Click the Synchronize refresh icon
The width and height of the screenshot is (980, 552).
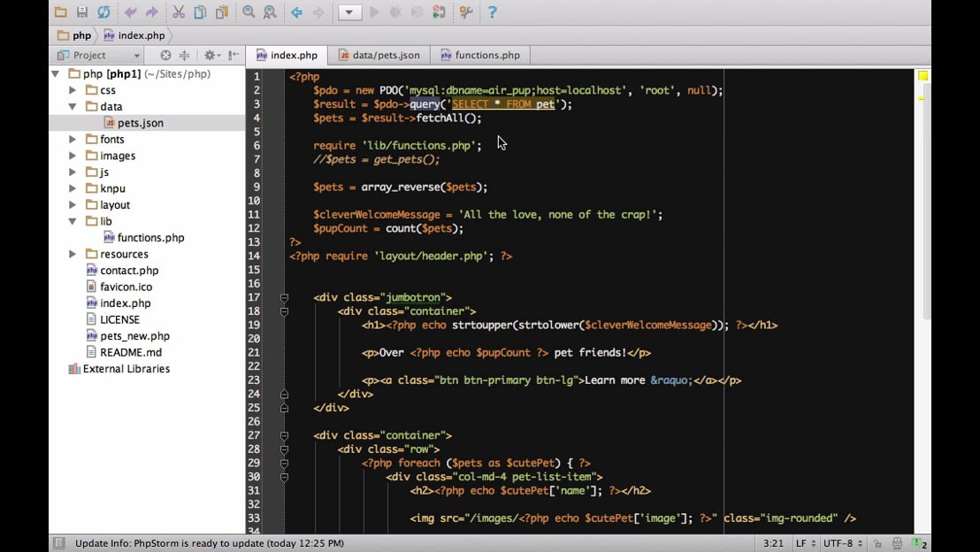coord(103,11)
